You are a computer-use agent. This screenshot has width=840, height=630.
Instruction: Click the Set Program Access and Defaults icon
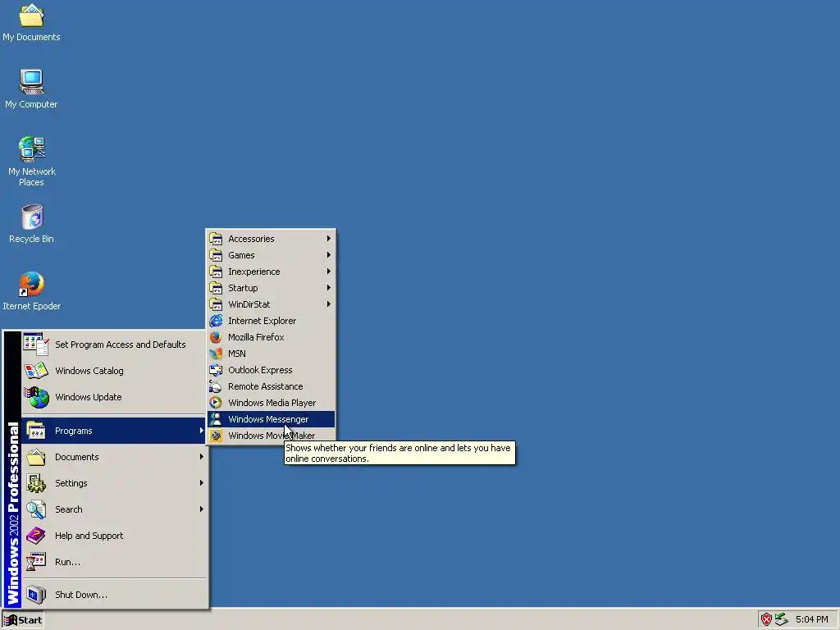point(36,345)
